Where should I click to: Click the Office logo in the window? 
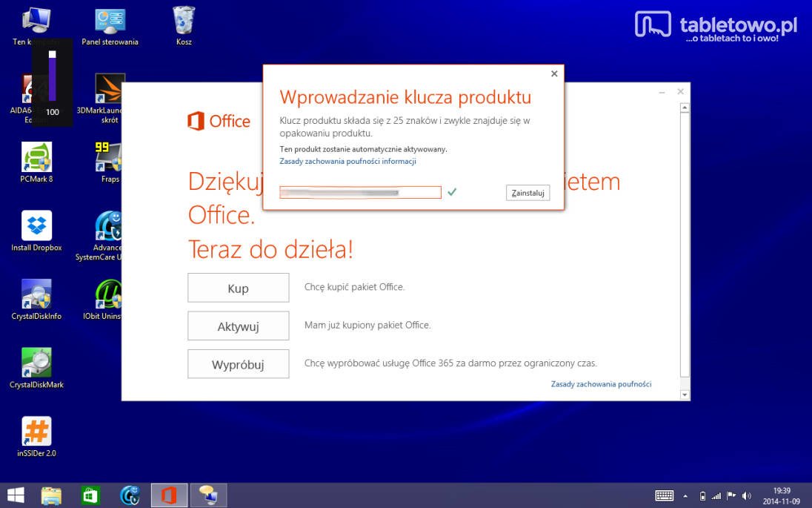pyautogui.click(x=219, y=121)
